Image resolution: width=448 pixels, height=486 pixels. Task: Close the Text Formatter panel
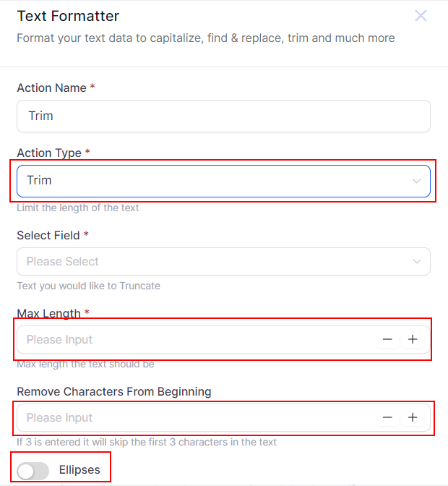coord(421,16)
